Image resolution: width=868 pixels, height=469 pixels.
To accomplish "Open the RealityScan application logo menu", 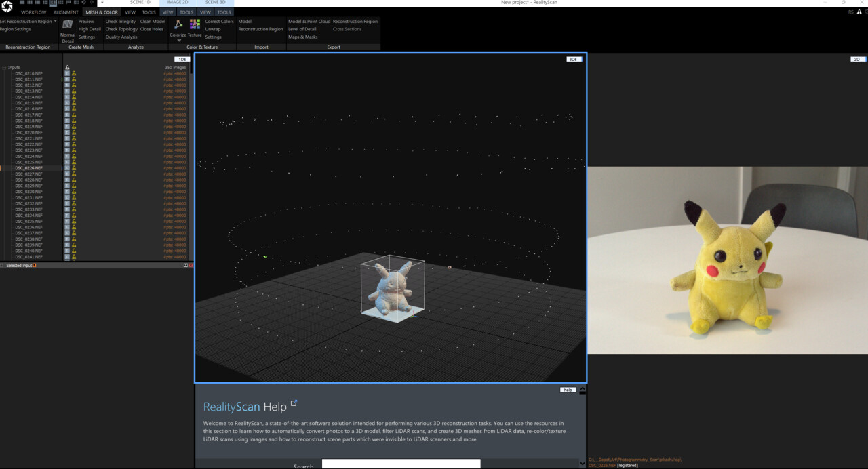I will 7,7.
